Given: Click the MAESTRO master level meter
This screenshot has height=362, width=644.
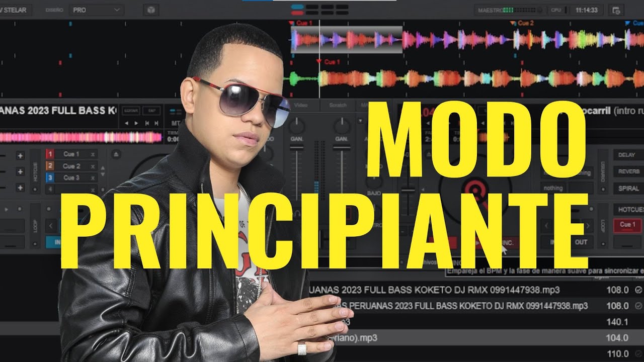Looking at the screenshot, I should 521,10.
